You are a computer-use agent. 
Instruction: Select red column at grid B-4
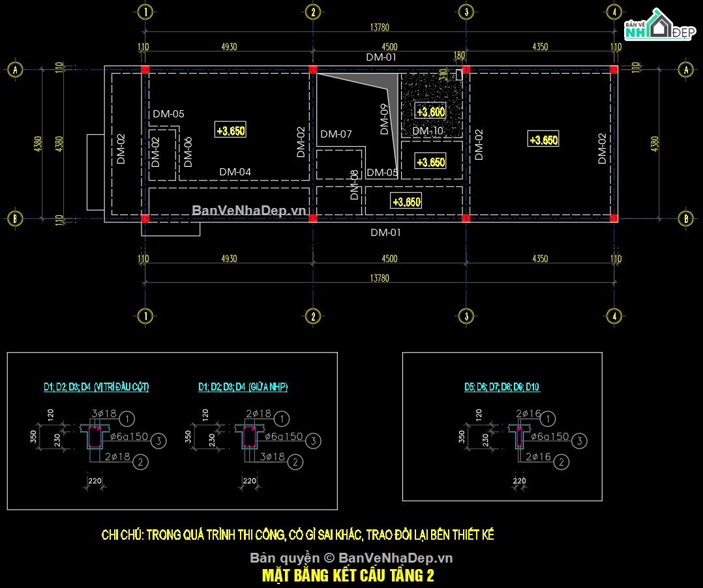click(x=614, y=219)
